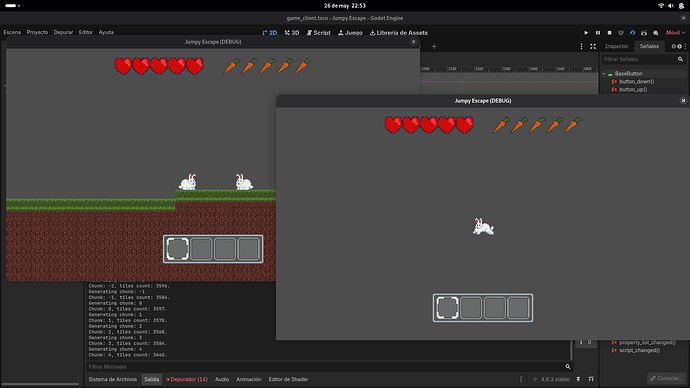
Task: Switch to the Inspector tab
Action: click(617, 46)
